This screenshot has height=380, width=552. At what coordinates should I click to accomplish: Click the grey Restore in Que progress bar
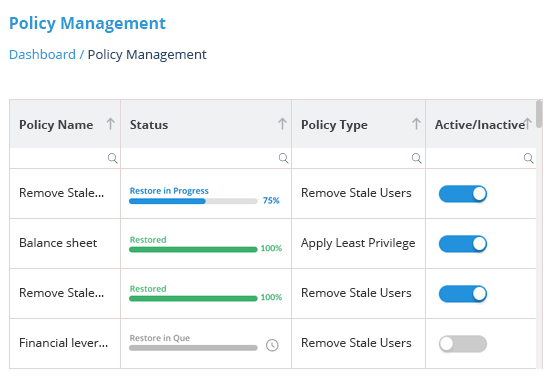tap(193, 348)
